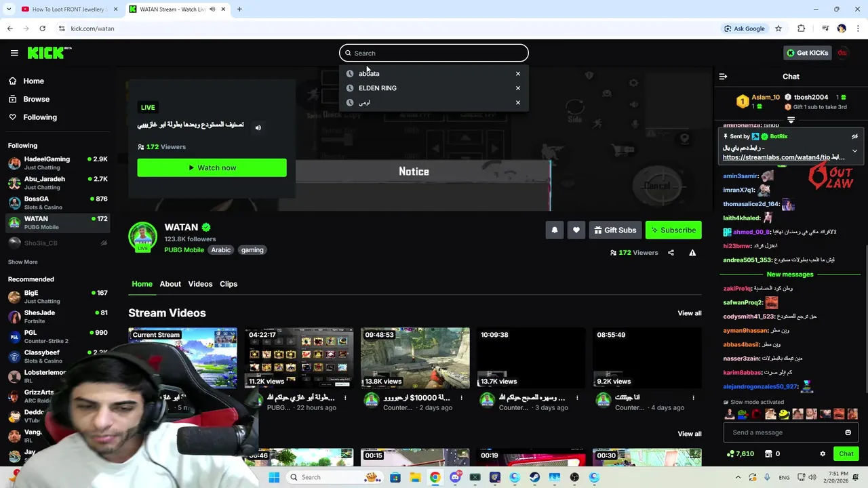Open the 04:22:17 stream video thumbnail
The width and height of the screenshot is (868, 488).
[299, 358]
